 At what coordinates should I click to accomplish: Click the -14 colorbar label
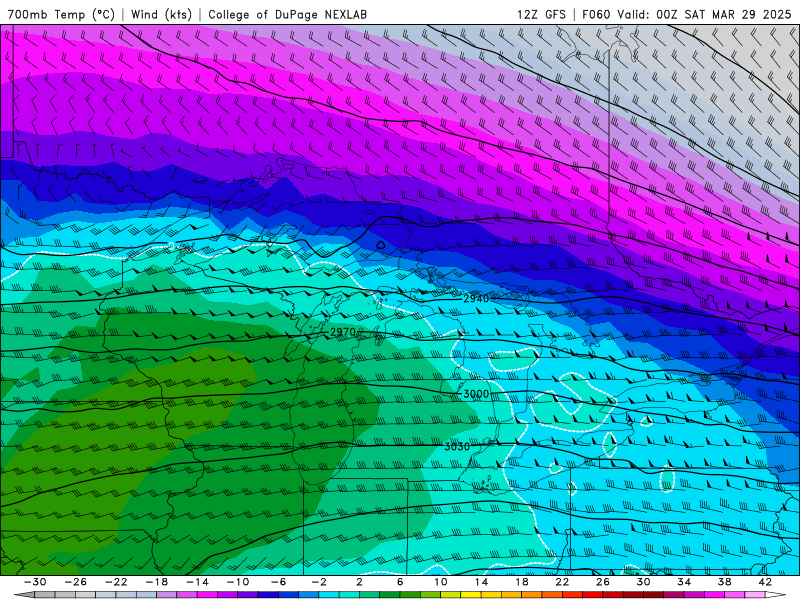(x=197, y=582)
